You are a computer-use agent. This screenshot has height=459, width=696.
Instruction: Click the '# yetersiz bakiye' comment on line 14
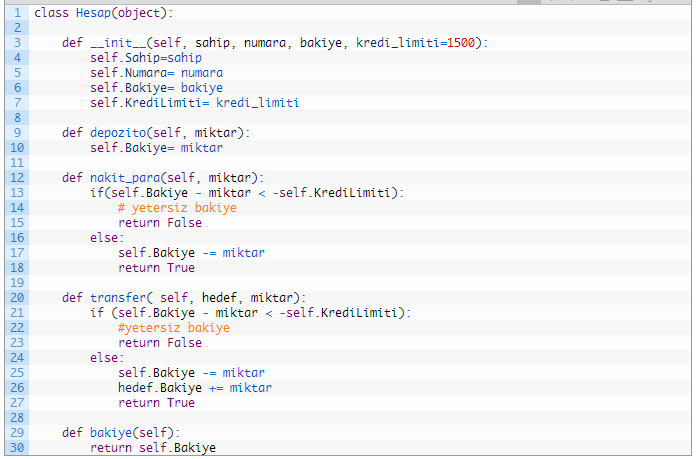178,208
